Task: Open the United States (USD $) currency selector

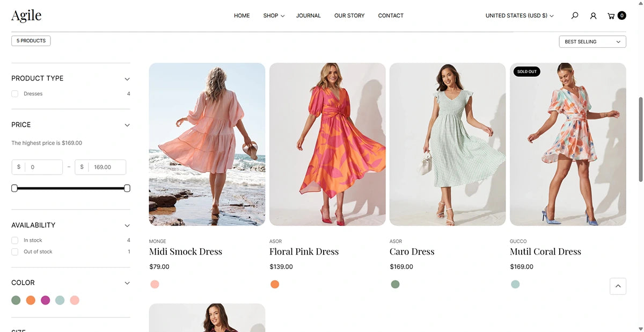Action: pos(519,16)
